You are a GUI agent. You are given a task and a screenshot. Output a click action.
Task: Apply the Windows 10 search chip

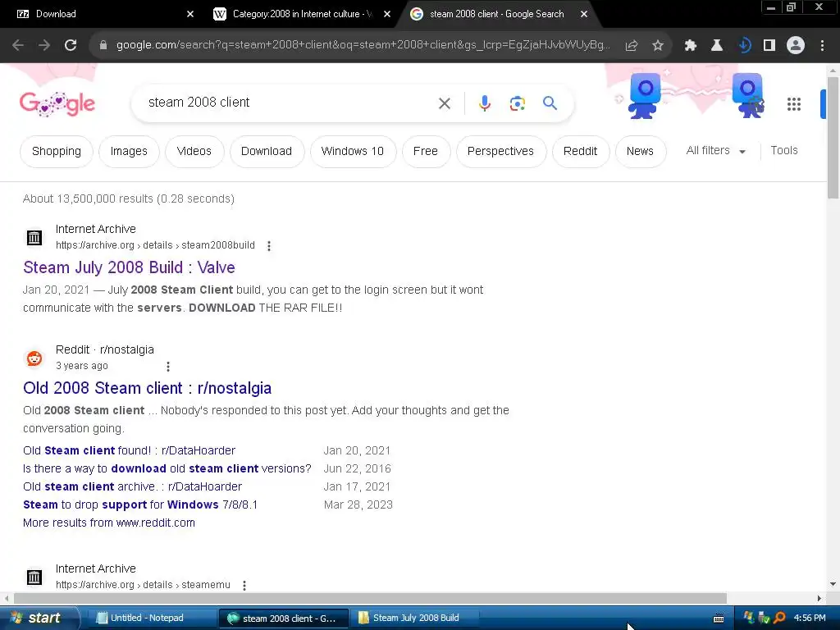pyautogui.click(x=353, y=152)
